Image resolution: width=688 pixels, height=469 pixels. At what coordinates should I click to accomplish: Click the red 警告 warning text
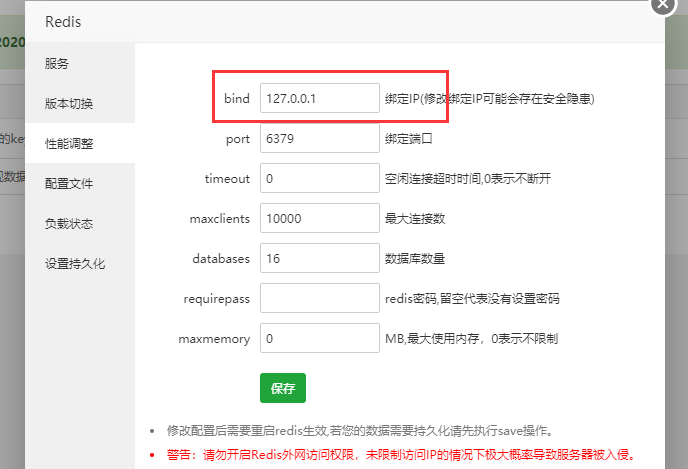pyautogui.click(x=401, y=455)
